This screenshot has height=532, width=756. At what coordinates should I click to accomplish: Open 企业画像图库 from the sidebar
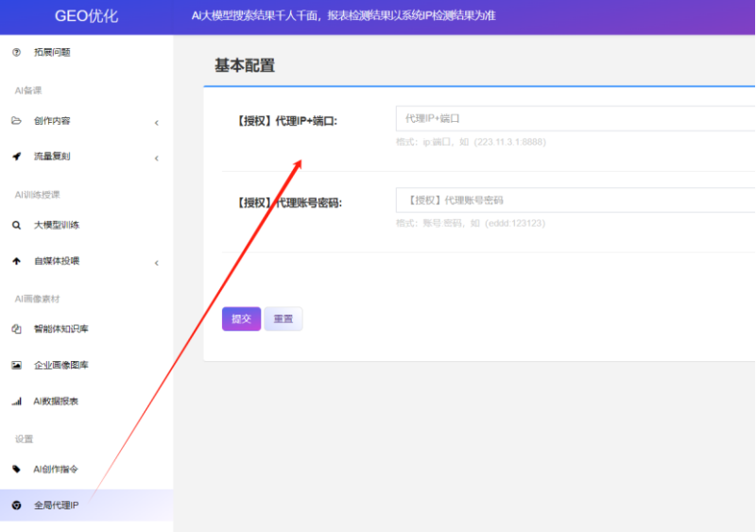[87, 365]
